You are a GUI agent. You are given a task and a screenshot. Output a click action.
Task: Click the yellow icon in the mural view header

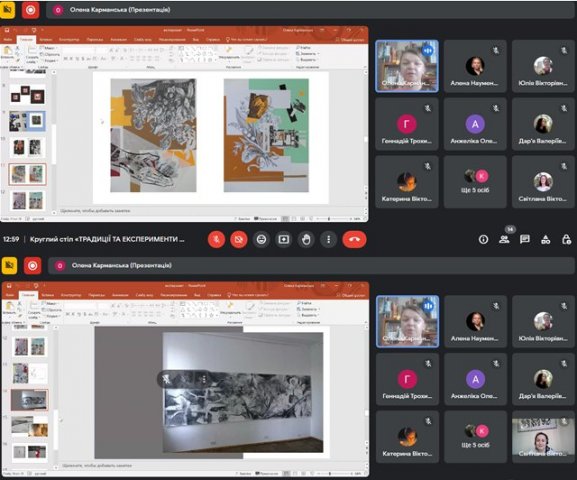(9, 265)
